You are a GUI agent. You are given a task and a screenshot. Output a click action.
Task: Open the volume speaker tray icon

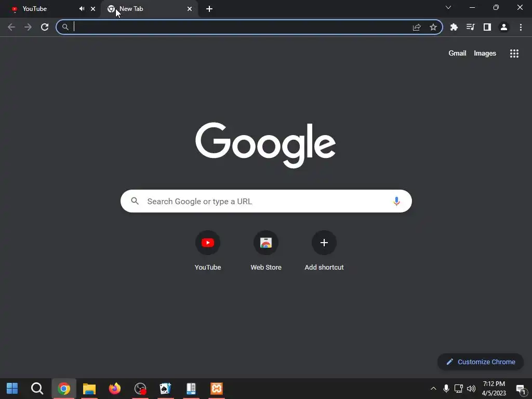(x=471, y=389)
